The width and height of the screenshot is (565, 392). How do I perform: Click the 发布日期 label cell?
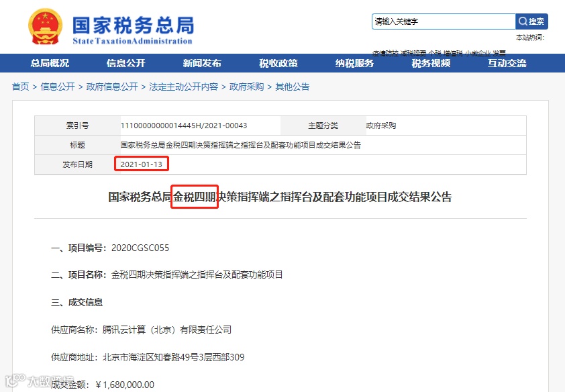click(77, 164)
